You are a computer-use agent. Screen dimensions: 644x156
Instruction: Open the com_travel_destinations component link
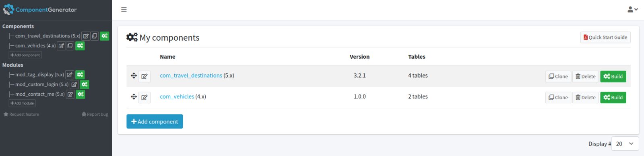point(191,76)
